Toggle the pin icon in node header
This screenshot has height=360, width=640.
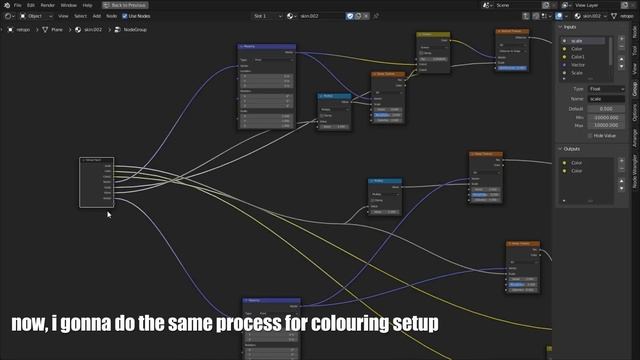[376, 16]
